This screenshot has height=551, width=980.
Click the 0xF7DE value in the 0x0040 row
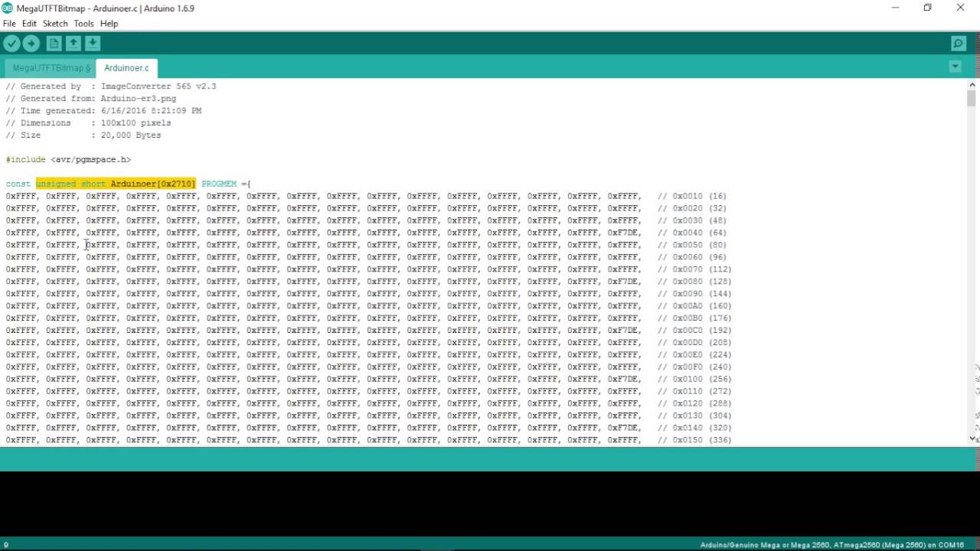click(x=624, y=233)
